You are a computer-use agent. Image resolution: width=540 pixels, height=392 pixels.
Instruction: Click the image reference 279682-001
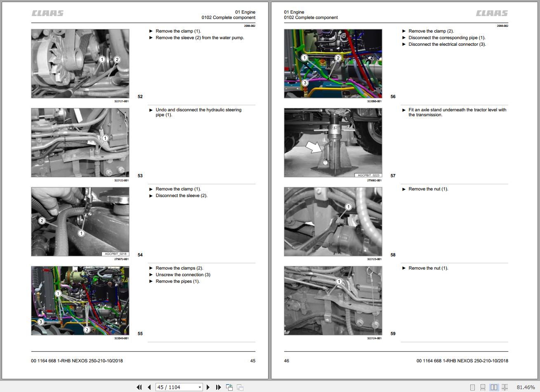coord(375,180)
